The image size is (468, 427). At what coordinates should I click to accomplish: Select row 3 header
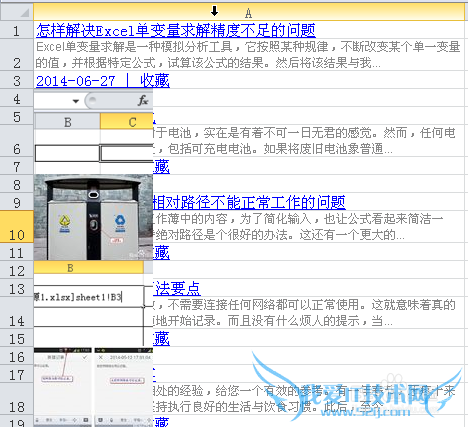pyautogui.click(x=17, y=81)
